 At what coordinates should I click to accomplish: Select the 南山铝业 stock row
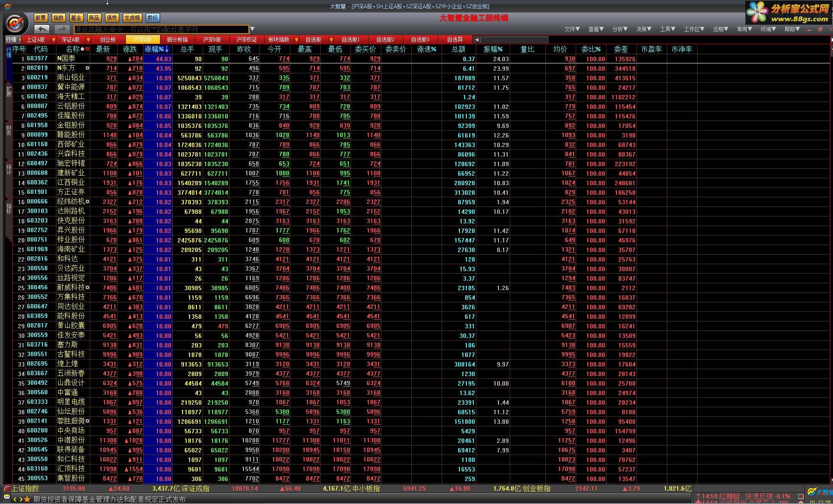click(421, 78)
